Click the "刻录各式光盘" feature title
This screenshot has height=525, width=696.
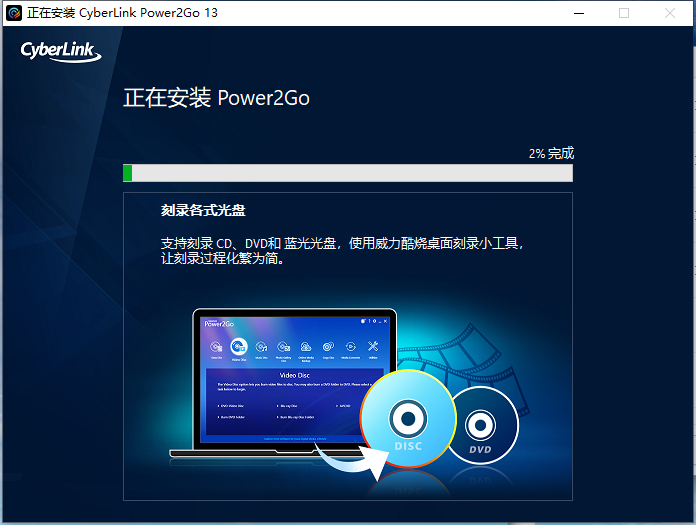(x=203, y=210)
